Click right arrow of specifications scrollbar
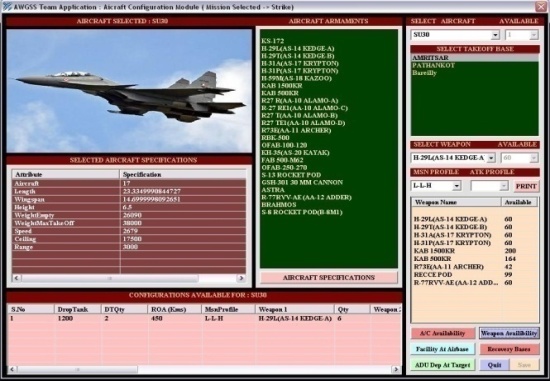The width and height of the screenshot is (550, 381). (x=241, y=278)
